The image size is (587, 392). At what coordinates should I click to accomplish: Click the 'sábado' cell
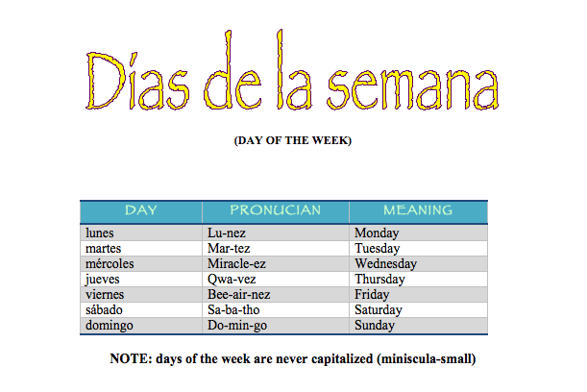tap(105, 309)
